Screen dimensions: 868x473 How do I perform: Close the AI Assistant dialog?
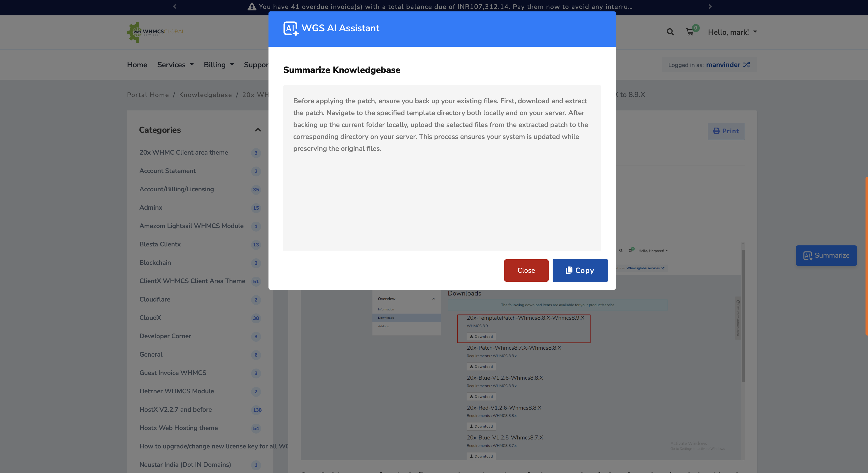click(526, 270)
